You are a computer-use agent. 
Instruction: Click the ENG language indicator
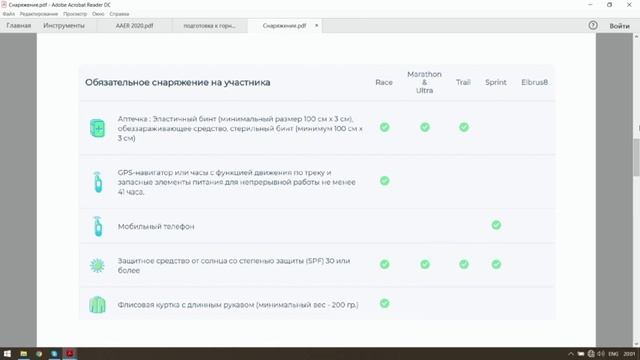pyautogui.click(x=613, y=354)
